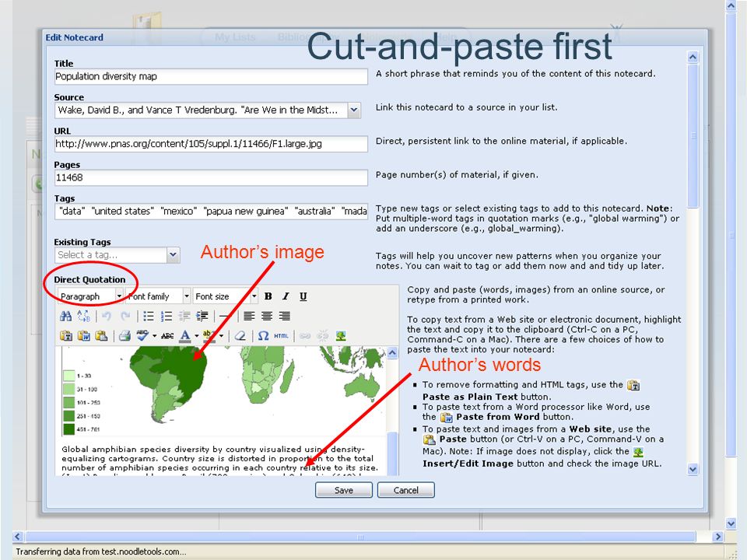
Task: Run the spellchecker (ABC checkmark)
Action: (x=142, y=336)
